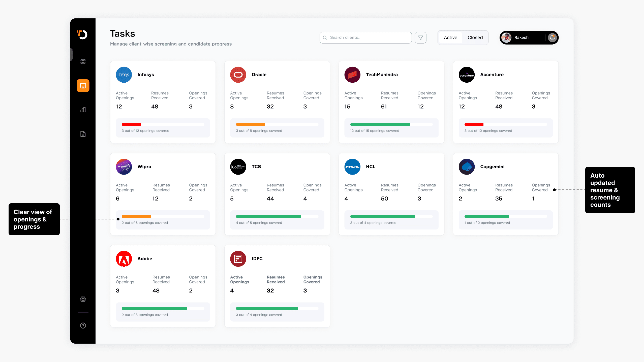Click the orange Tasks sidebar icon
The height and width of the screenshot is (362, 644).
(x=83, y=86)
